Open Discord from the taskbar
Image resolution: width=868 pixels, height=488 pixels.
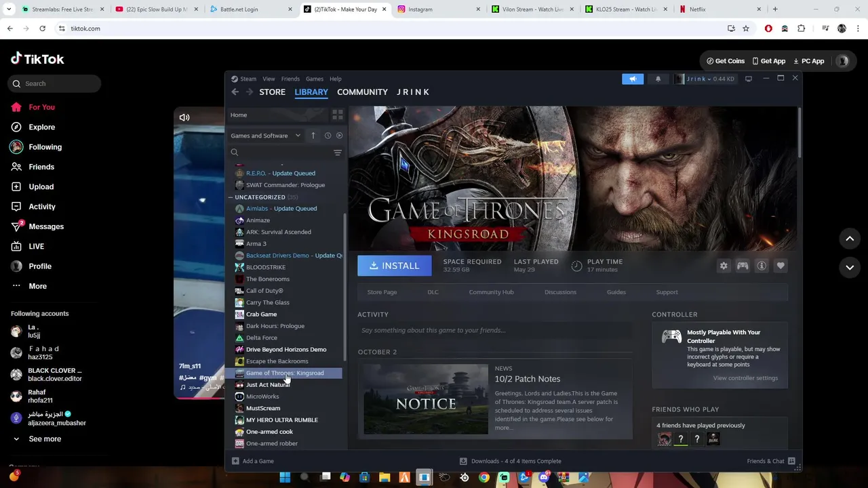544,477
